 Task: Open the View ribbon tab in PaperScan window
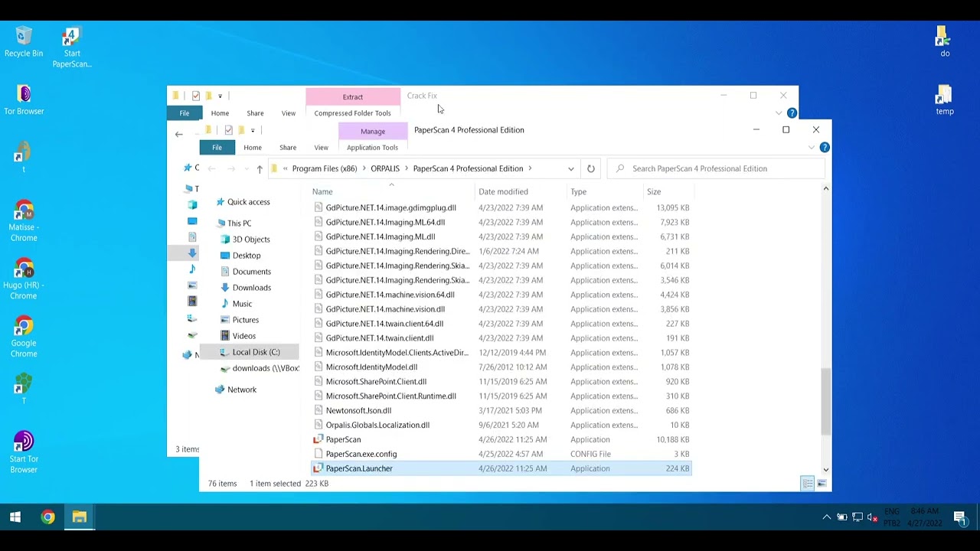click(321, 147)
